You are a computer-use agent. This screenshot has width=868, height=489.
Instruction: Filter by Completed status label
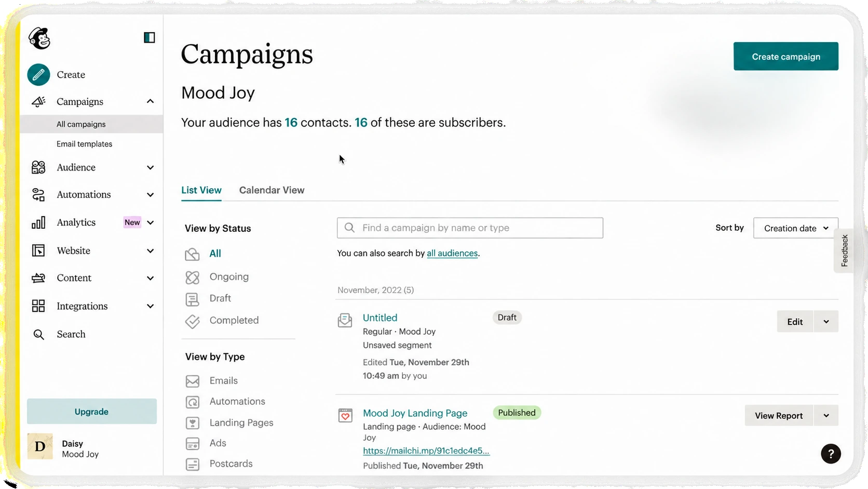(x=234, y=321)
